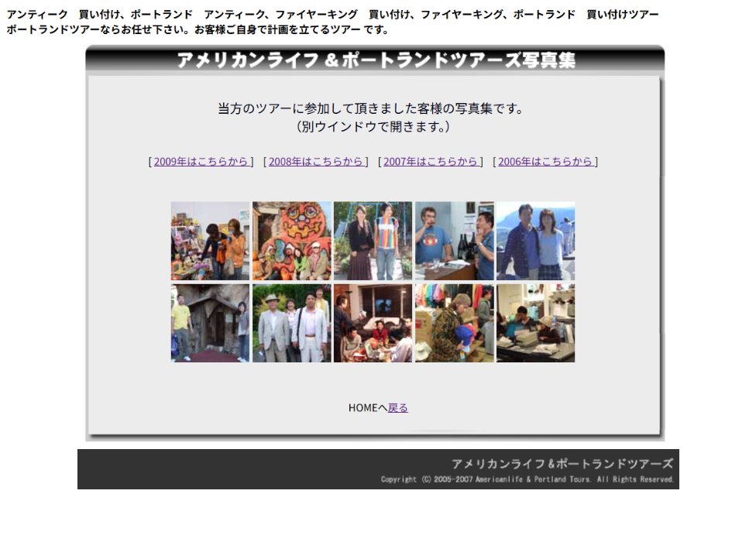This screenshot has width=756, height=542.
Task: Open photo of man in yellow shirt by hut
Action: coord(210,323)
